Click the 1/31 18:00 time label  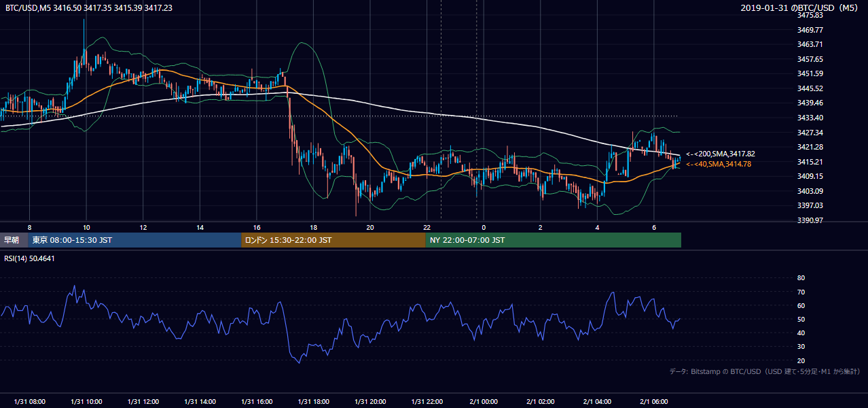click(x=313, y=401)
